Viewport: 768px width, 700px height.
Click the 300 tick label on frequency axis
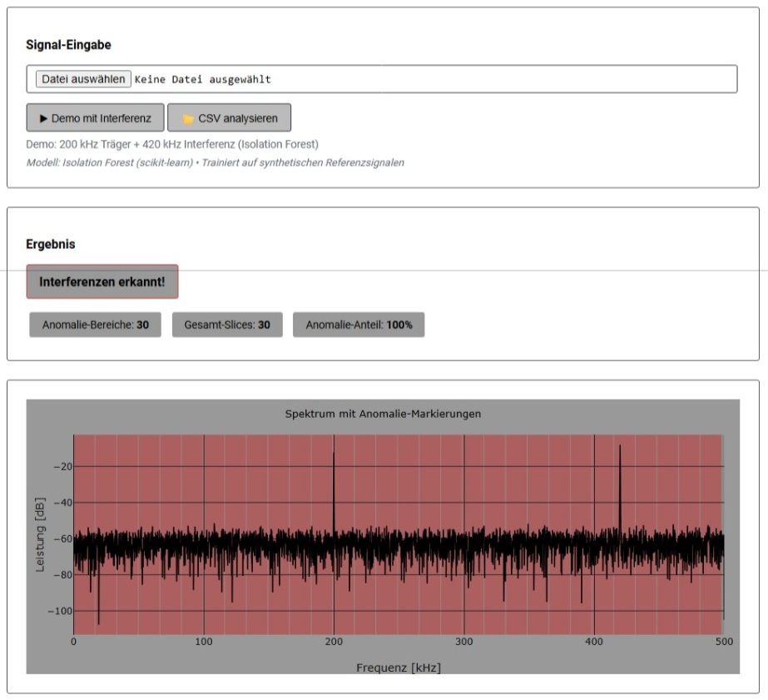[464, 642]
